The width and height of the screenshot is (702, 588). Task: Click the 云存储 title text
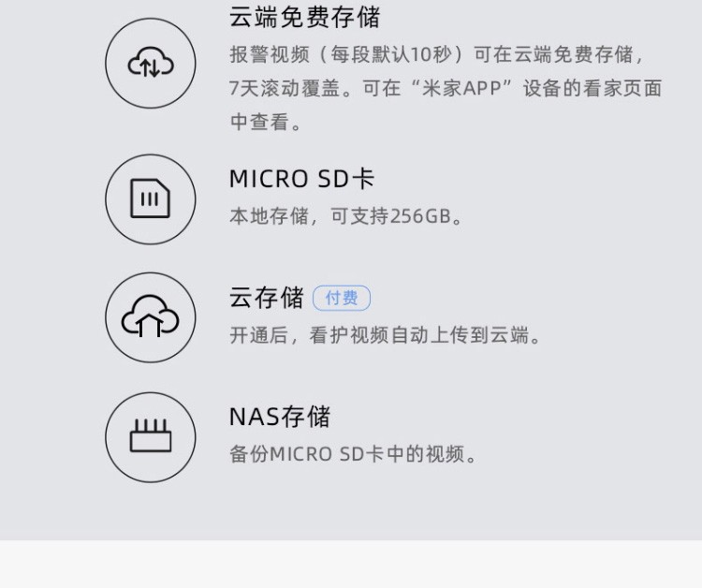tap(266, 298)
